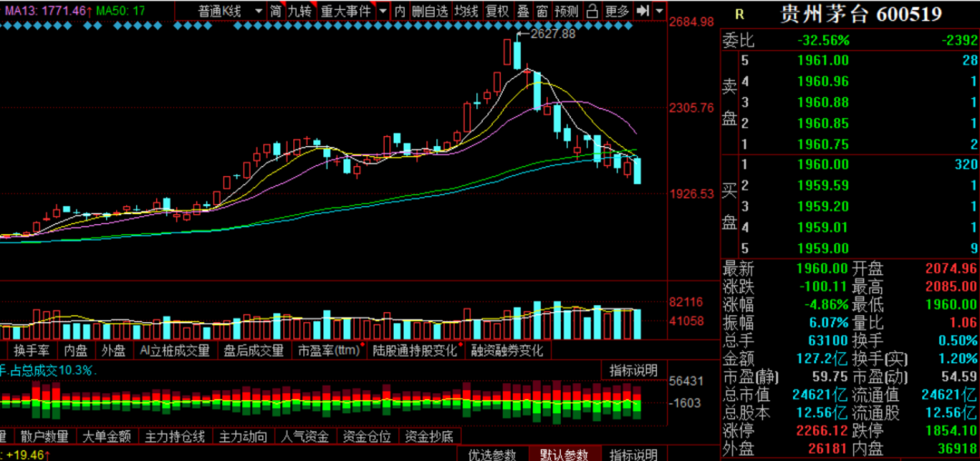The image size is (980, 461).
Task: Select the 大单金额 tab
Action: [106, 436]
